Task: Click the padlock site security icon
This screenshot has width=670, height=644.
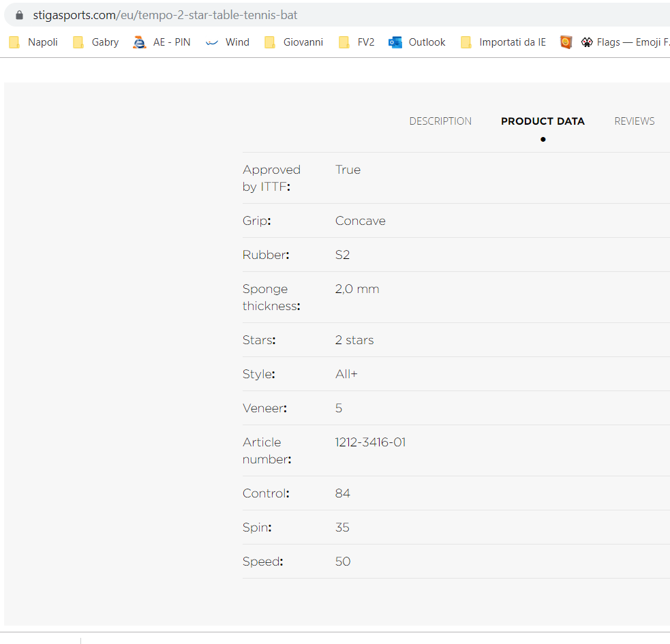Action: point(18,15)
